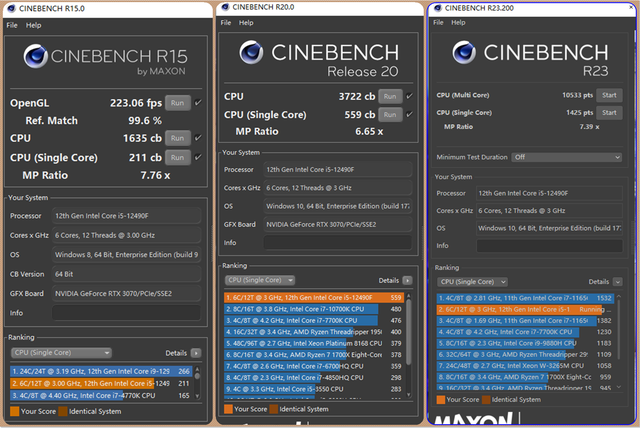Open the Minimum Test Duration dropdown in R23
Screen dimensions: 640x428
pyautogui.click(x=568, y=157)
